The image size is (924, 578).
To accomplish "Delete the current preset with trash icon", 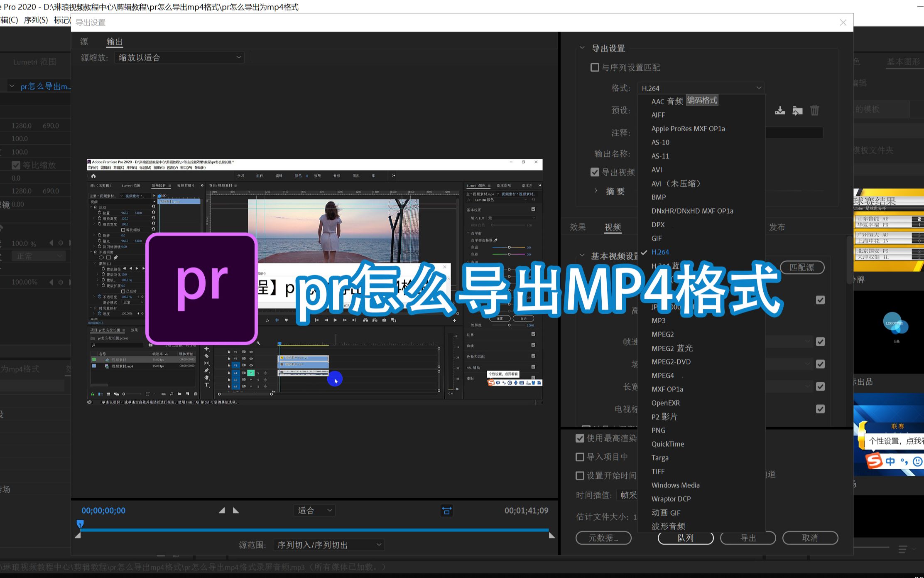I will 814,111.
